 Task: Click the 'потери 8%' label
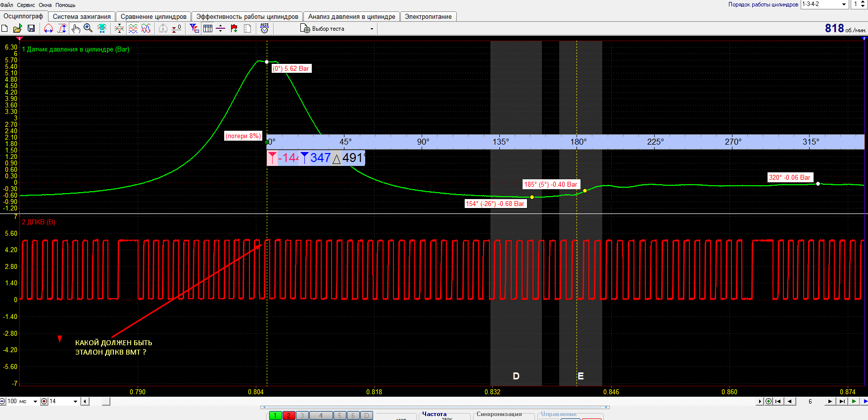click(x=243, y=136)
